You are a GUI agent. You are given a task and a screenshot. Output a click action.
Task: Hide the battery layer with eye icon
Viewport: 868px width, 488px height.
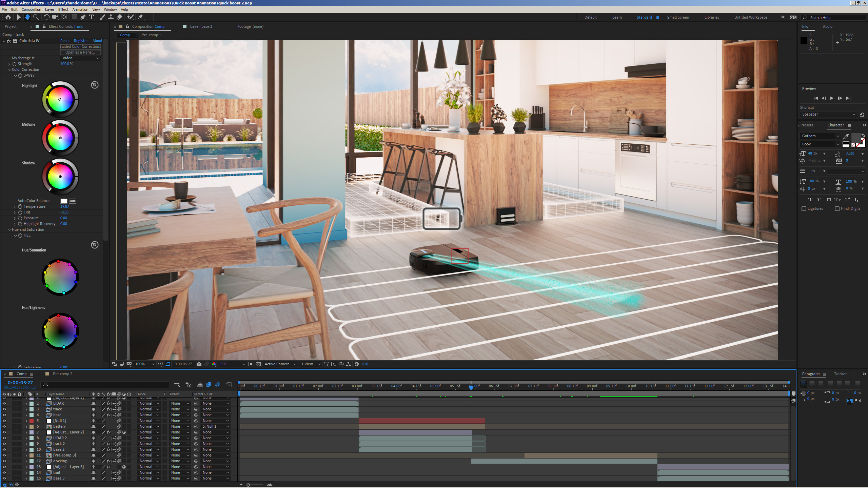(x=4, y=426)
